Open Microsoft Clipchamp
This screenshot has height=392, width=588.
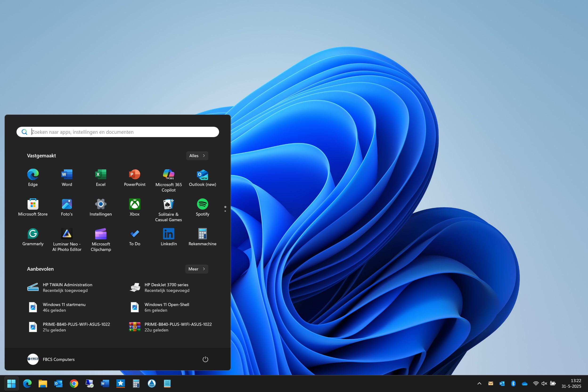tap(101, 240)
